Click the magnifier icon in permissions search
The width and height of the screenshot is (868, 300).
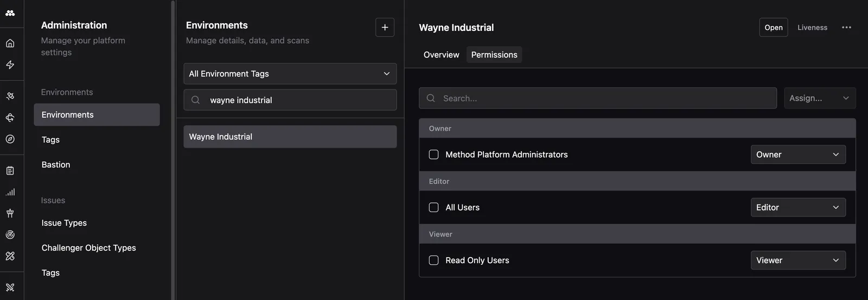(x=431, y=98)
